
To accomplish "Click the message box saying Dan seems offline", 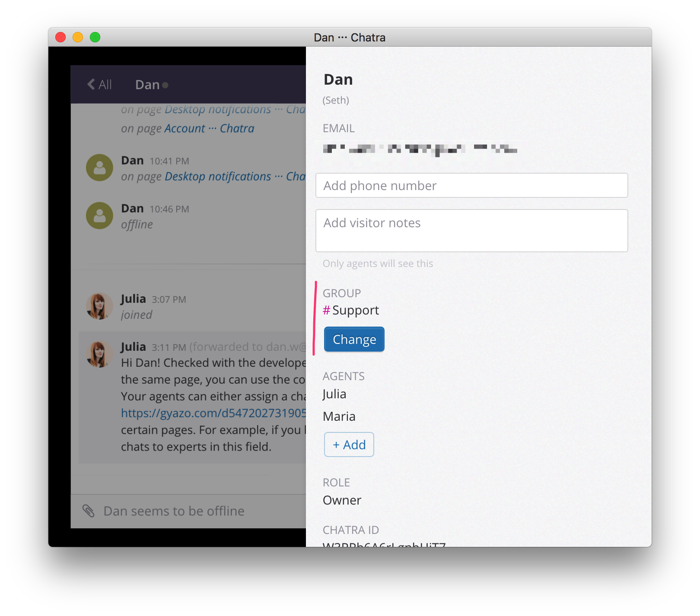I will tap(188, 511).
